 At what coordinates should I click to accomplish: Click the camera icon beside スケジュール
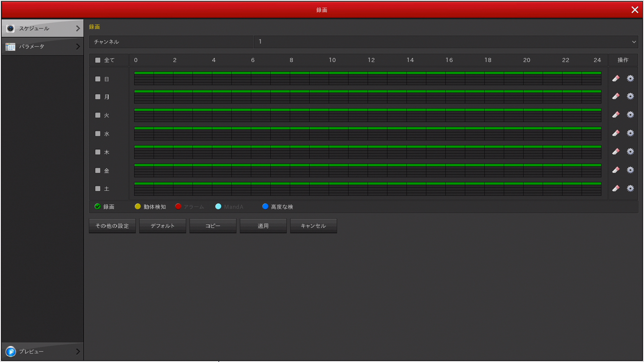pos(10,28)
